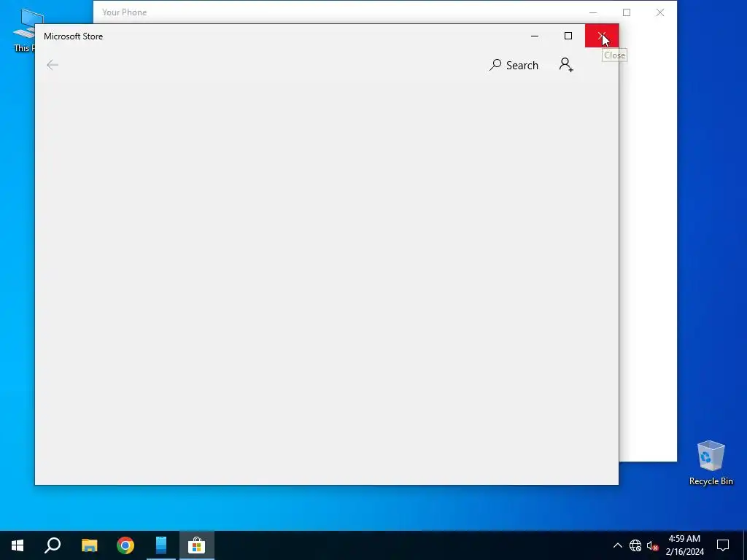This screenshot has height=560, width=747.
Task: Open Search in Microsoft Store
Action: click(x=514, y=65)
